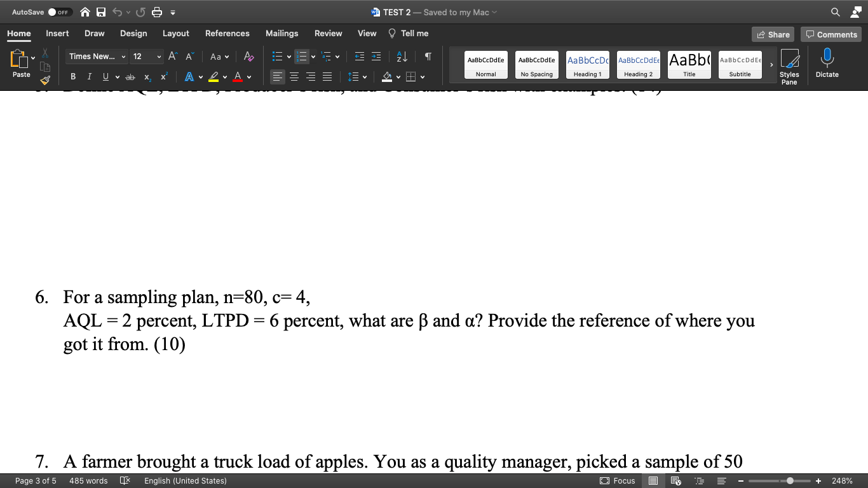Image resolution: width=868 pixels, height=488 pixels.
Task: Open the borders dropdown arrow
Action: point(423,77)
